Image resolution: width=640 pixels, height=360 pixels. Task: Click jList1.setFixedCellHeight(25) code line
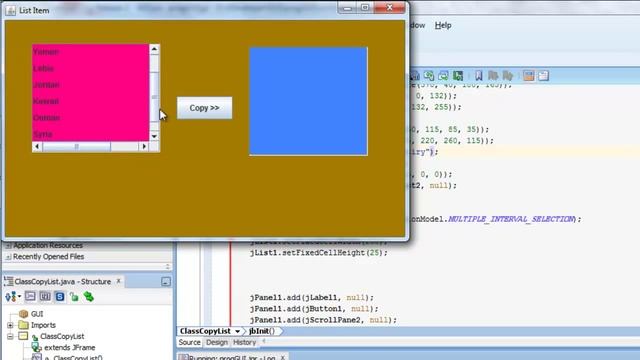pyautogui.click(x=319, y=253)
